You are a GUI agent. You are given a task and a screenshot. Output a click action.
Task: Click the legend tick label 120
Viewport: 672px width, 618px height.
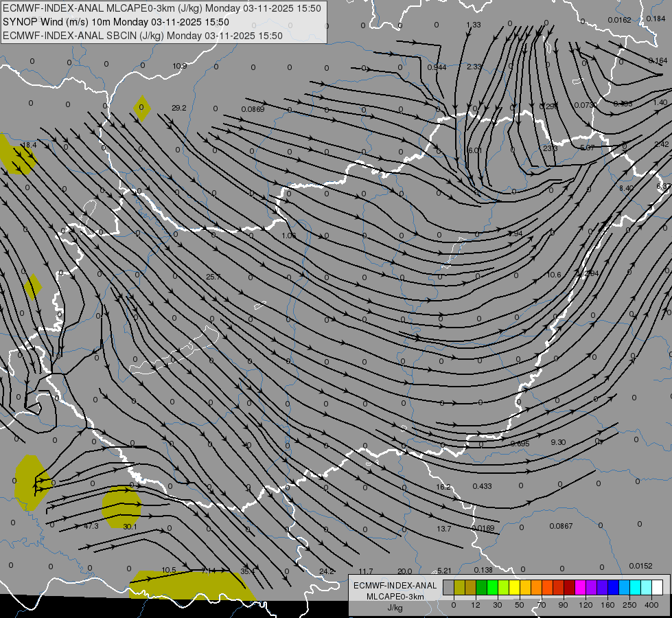586,605
